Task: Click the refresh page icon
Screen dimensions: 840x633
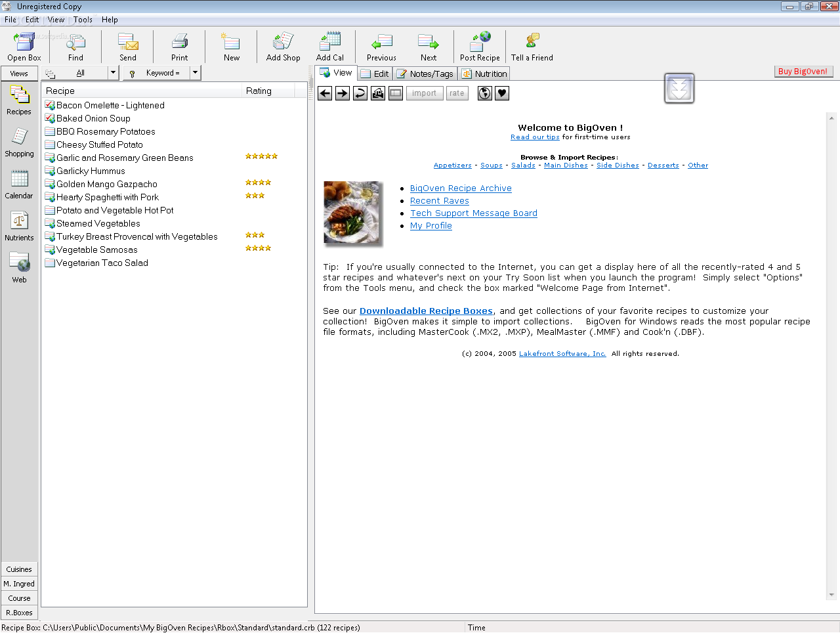Action: pyautogui.click(x=360, y=93)
